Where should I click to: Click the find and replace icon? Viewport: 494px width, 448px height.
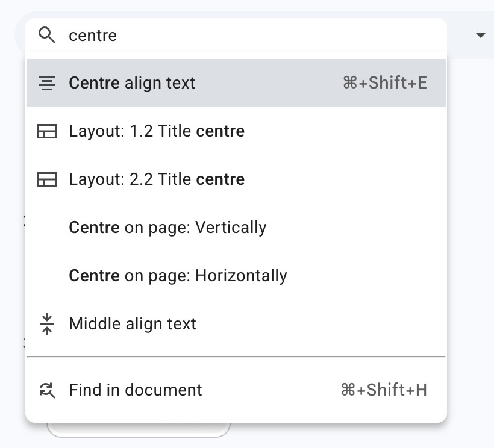click(x=47, y=390)
